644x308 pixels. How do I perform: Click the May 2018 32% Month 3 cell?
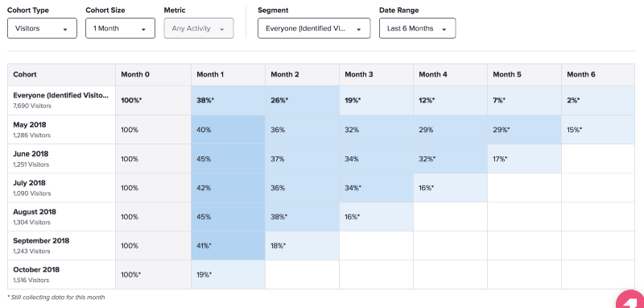376,130
